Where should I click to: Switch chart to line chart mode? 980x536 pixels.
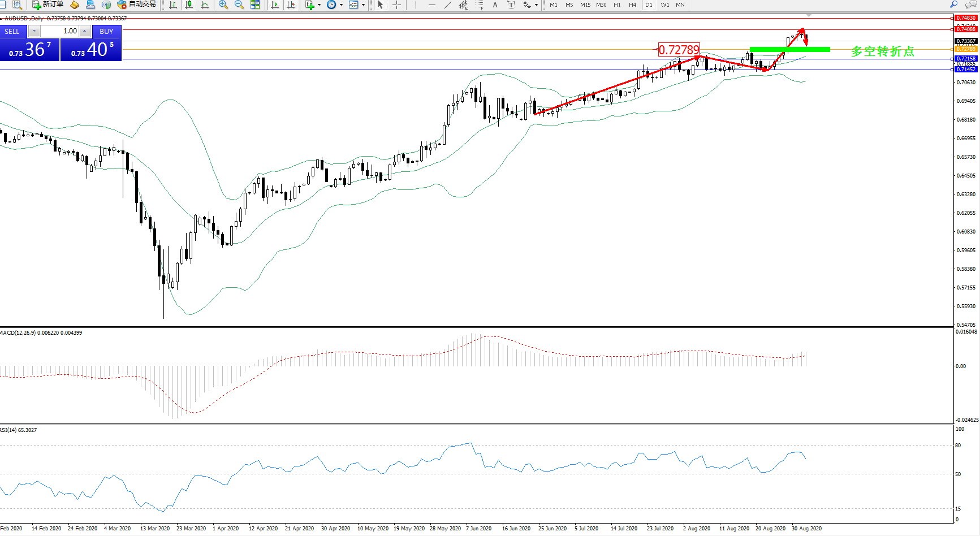(x=205, y=5)
